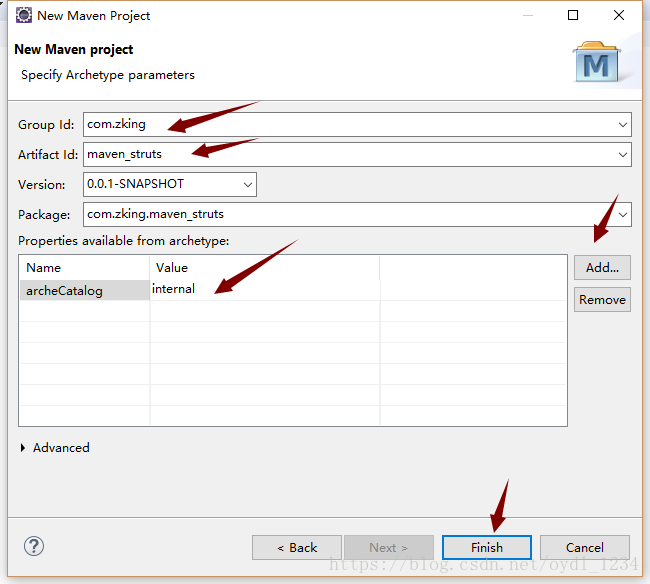The height and width of the screenshot is (584, 650).
Task: Open the Artifact Id dropdown arrow
Action: tap(622, 155)
